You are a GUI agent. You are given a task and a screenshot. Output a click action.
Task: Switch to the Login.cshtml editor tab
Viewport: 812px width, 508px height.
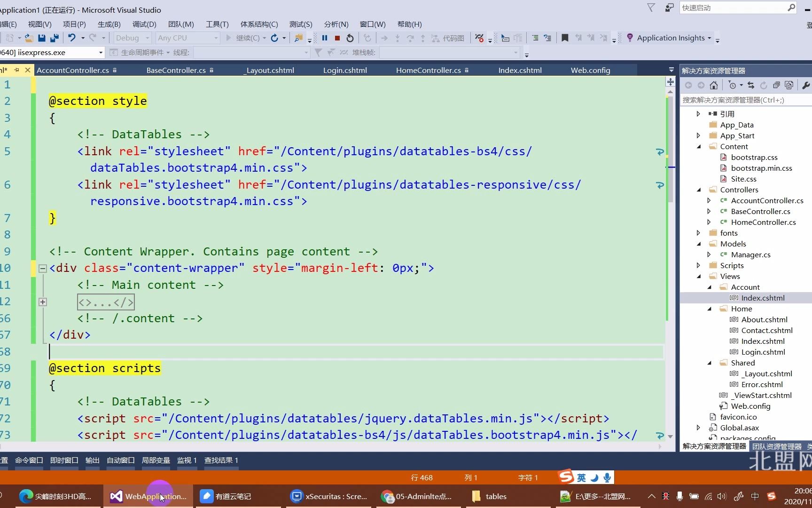345,70
